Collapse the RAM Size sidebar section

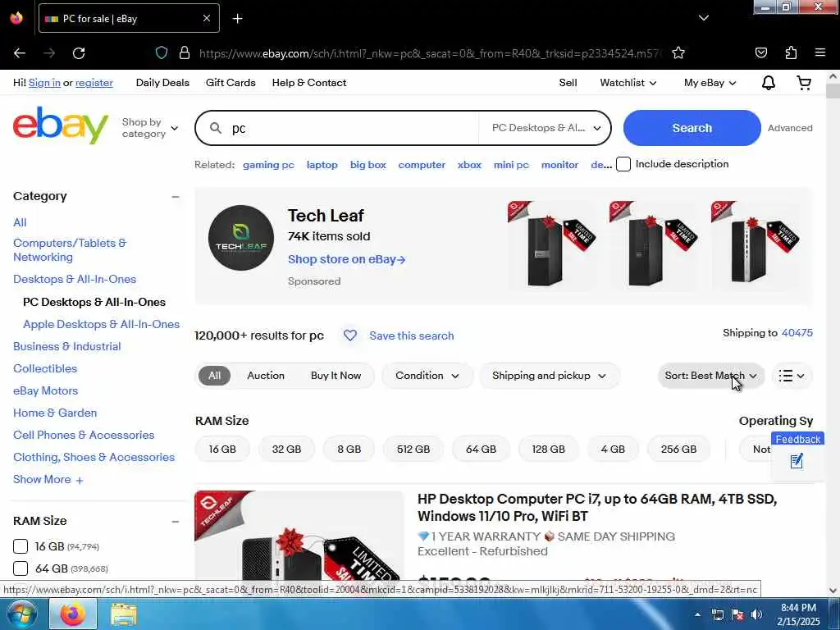(176, 521)
